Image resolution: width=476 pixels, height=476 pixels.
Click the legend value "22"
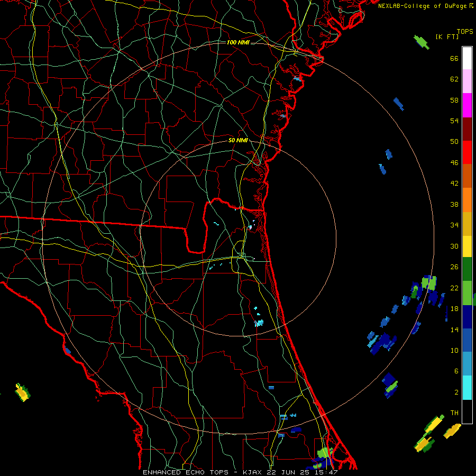click(454, 288)
